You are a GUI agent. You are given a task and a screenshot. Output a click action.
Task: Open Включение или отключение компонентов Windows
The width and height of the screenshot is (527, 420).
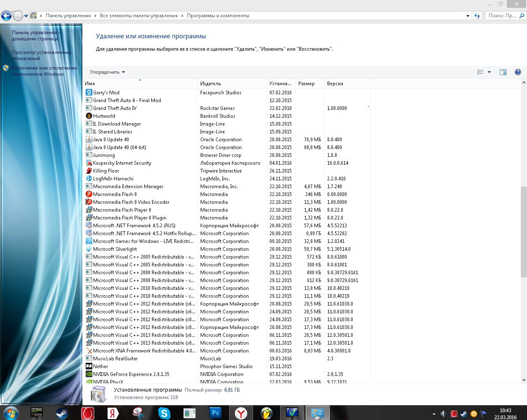click(45, 71)
